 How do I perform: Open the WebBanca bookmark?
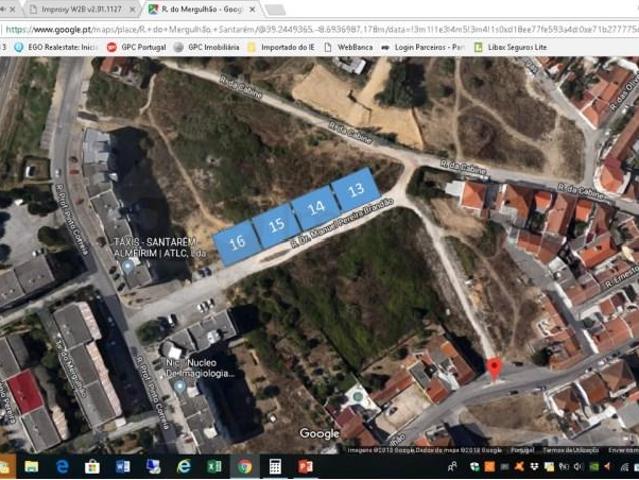tap(349, 47)
